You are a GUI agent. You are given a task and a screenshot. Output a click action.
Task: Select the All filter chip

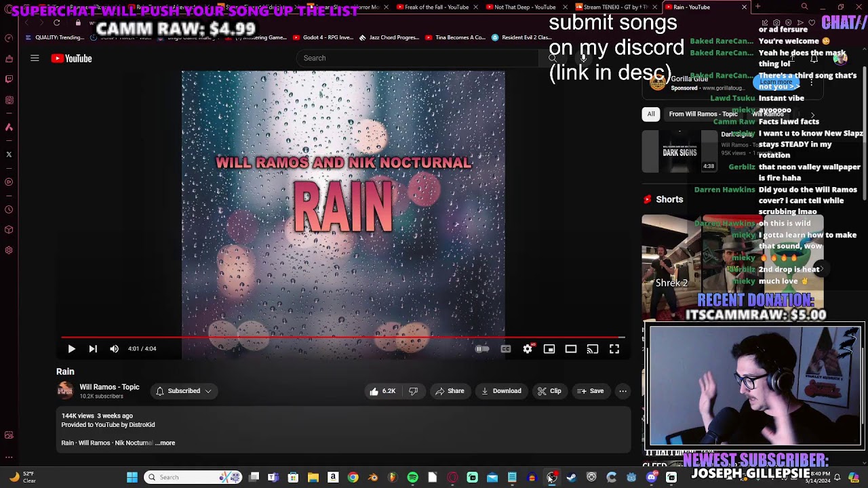tap(651, 114)
